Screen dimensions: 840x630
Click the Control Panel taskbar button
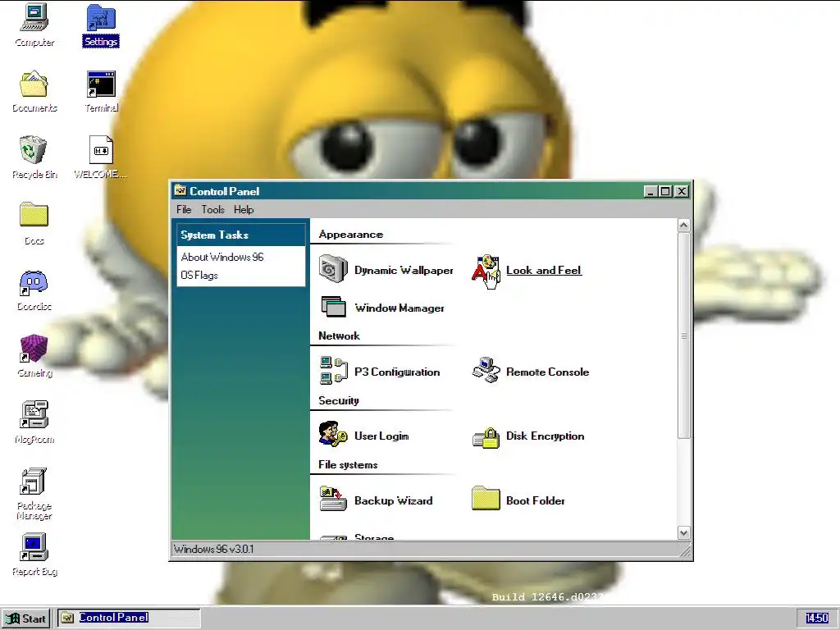click(129, 619)
